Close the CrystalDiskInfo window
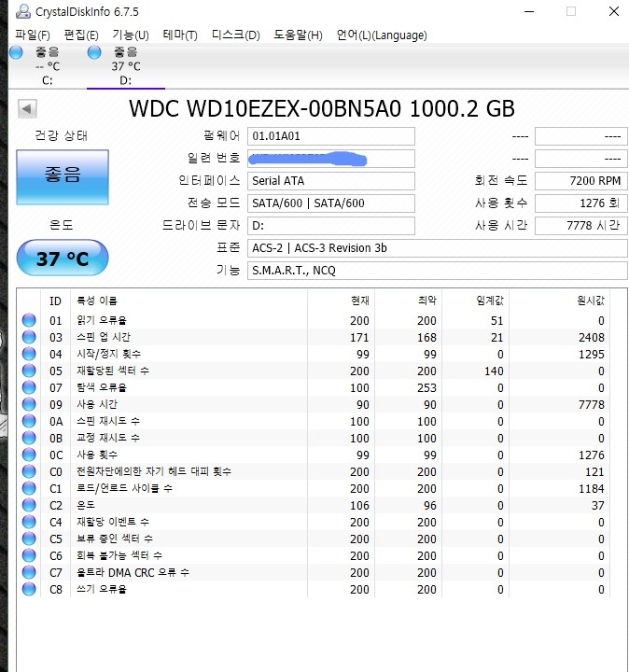Image resolution: width=629 pixels, height=672 pixels. pyautogui.click(x=614, y=11)
